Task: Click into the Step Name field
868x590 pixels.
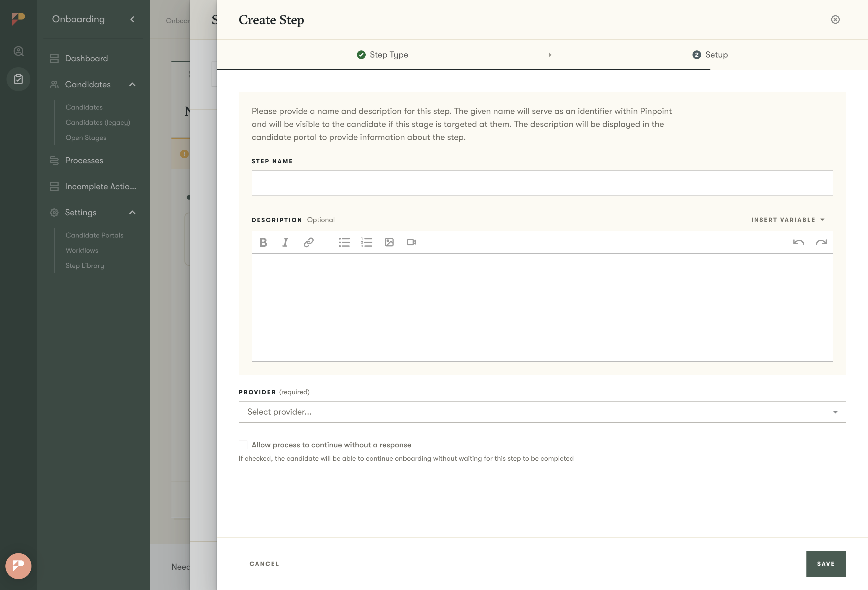Action: 542,183
